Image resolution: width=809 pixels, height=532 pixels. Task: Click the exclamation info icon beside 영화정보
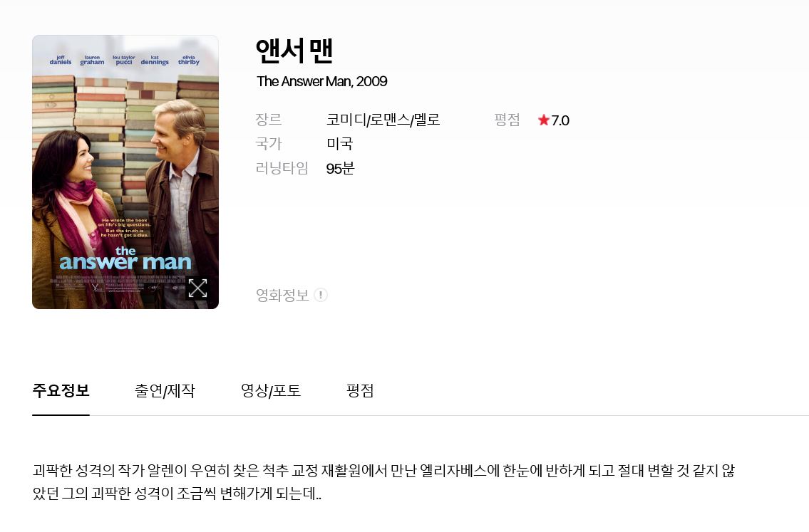coord(321,295)
